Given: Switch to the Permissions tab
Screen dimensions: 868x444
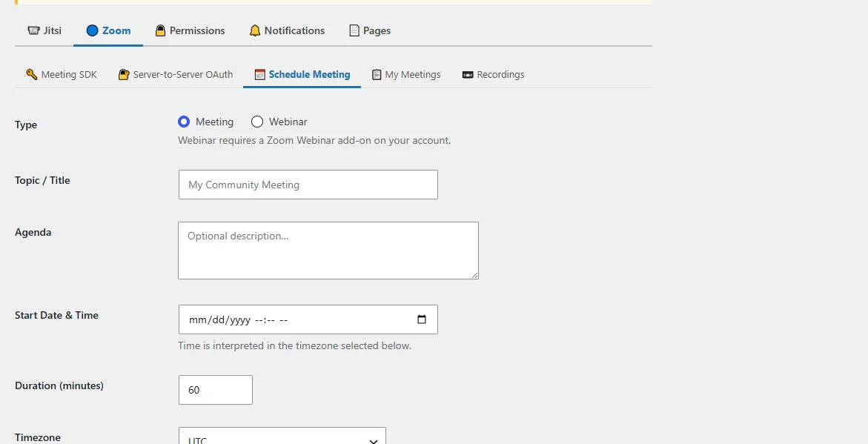Looking at the screenshot, I should tap(190, 30).
